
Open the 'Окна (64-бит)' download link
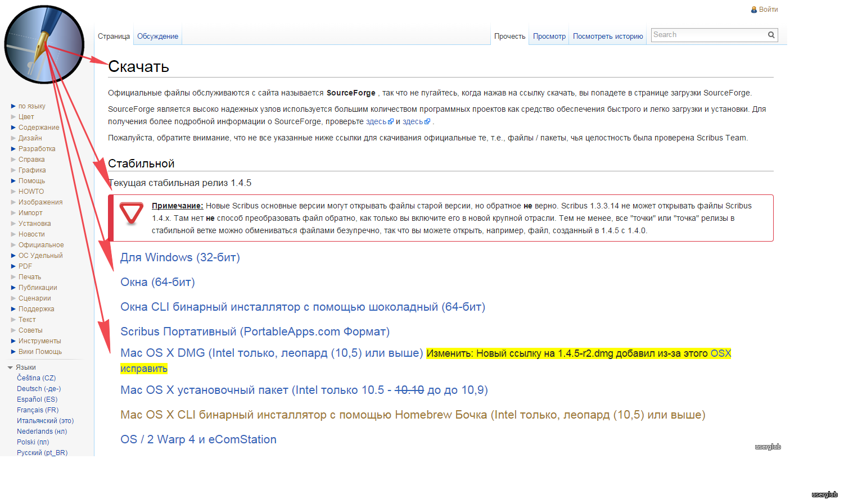[x=157, y=282]
